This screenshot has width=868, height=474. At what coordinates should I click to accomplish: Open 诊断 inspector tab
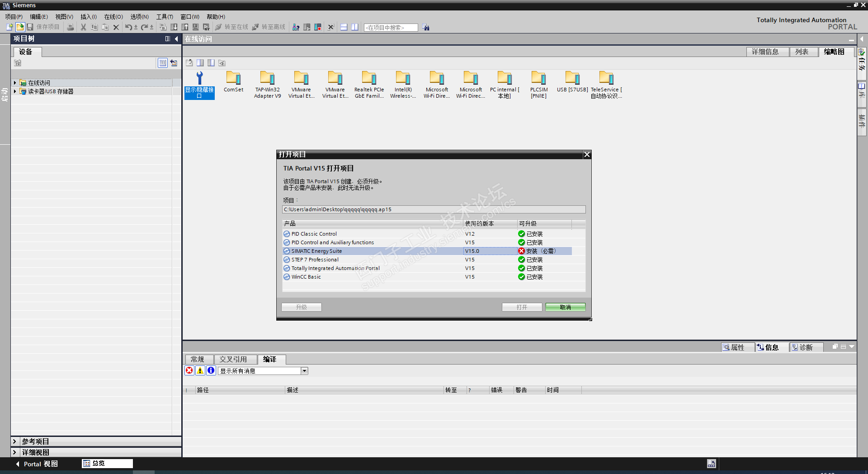coord(806,347)
